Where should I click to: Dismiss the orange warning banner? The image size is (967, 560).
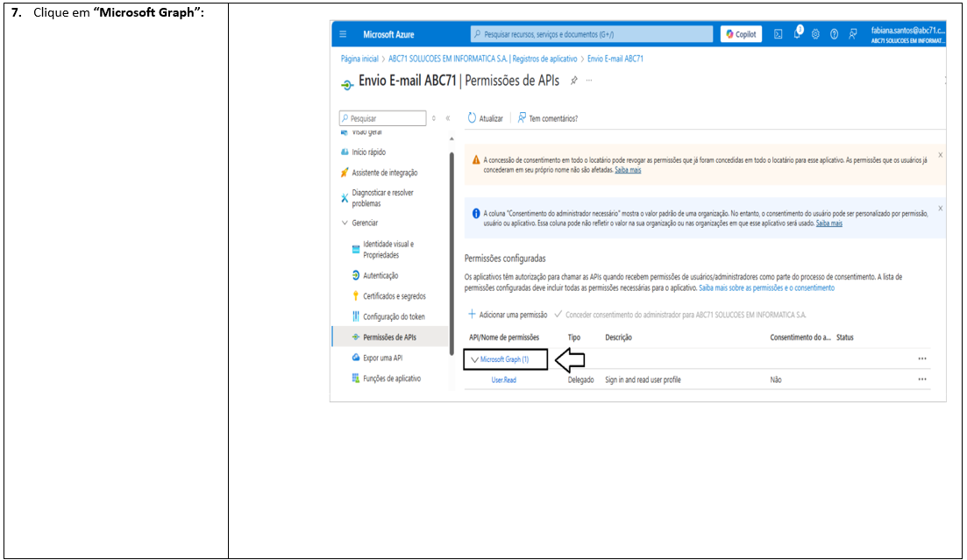tap(940, 154)
